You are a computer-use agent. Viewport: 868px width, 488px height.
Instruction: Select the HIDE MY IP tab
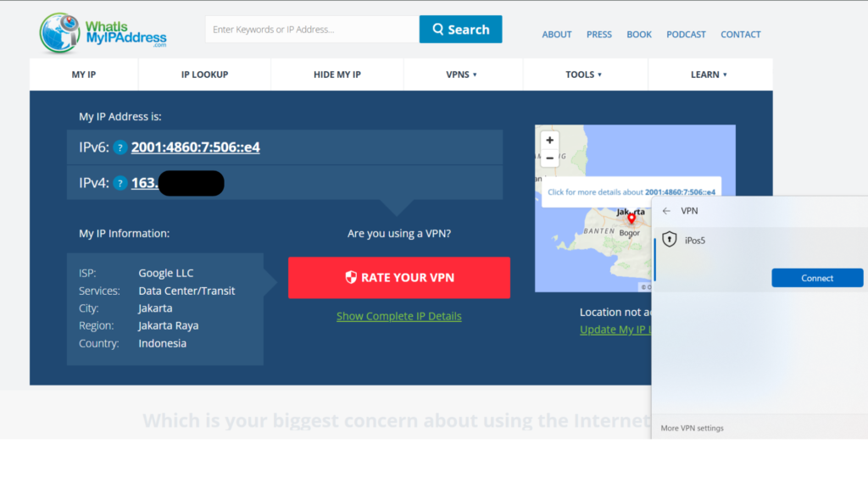point(337,75)
